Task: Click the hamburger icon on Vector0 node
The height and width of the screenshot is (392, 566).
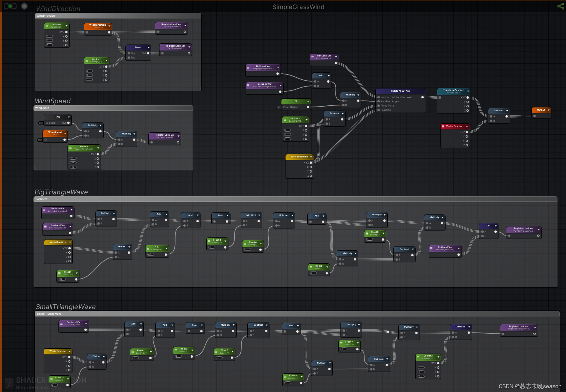Action: coord(47,26)
